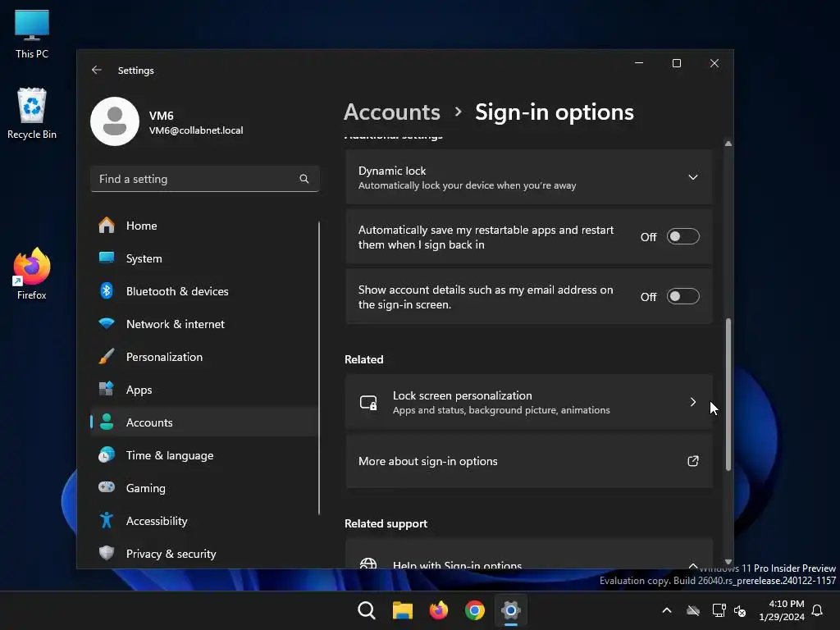Click the Sign-in options page heading
Image resolution: width=840 pixels, height=630 pixels.
(x=555, y=112)
